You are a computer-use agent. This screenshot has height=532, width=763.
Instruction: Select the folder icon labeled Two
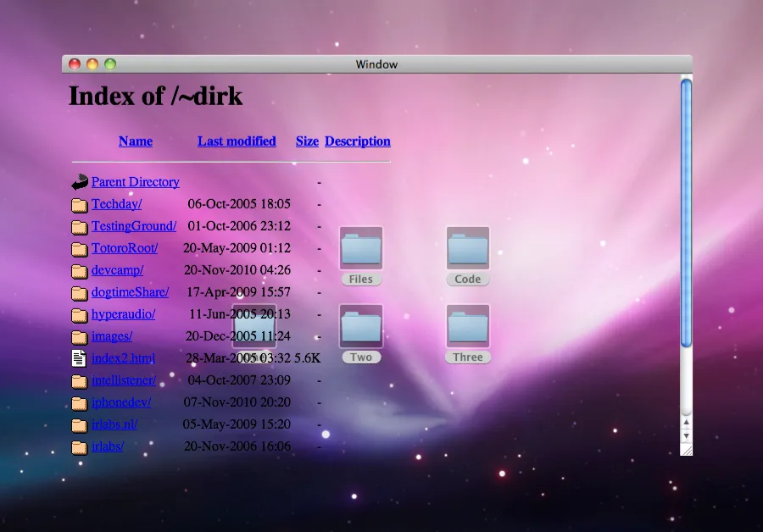coord(360,326)
